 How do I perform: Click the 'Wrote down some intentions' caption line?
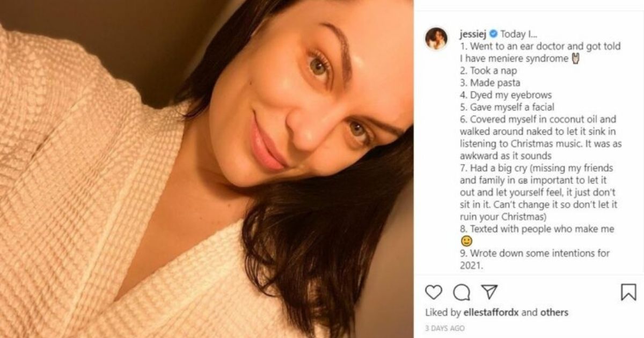click(x=535, y=253)
